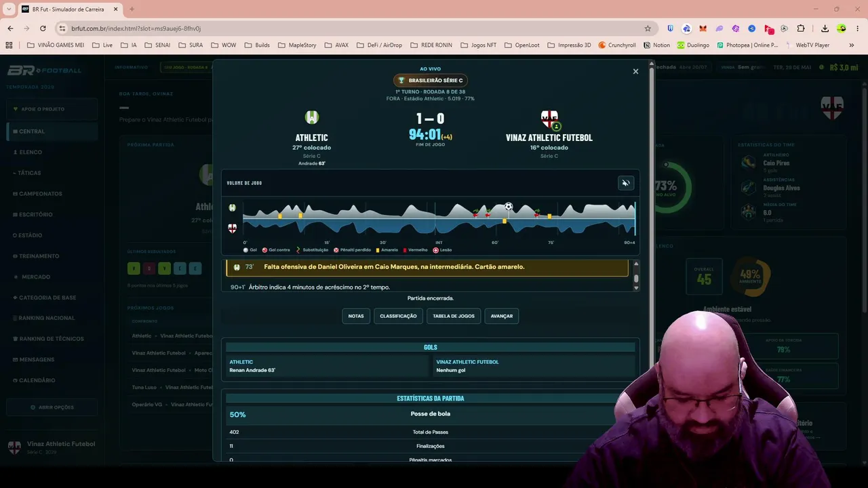Viewport: 868px width, 488px height.
Task: Open Central in the sidebar
Action: click(52, 131)
